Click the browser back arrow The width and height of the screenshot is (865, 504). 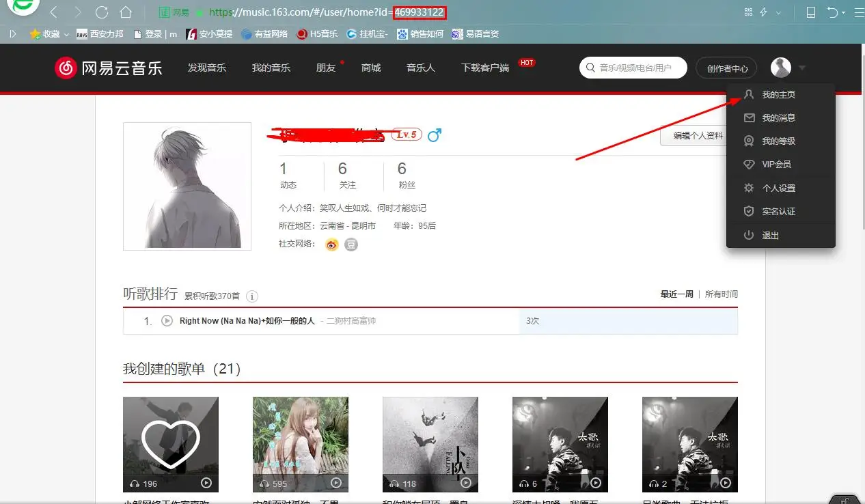54,12
